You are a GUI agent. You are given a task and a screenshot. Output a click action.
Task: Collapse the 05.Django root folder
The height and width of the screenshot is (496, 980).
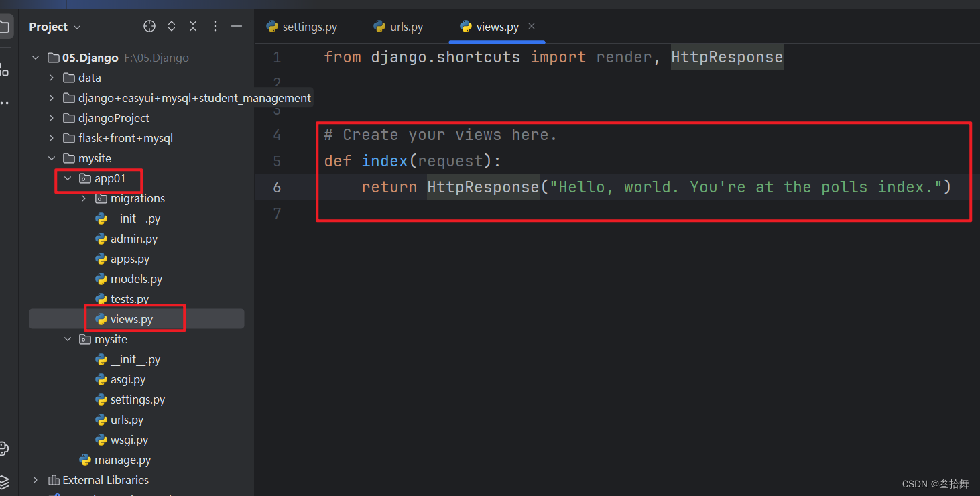[36, 58]
